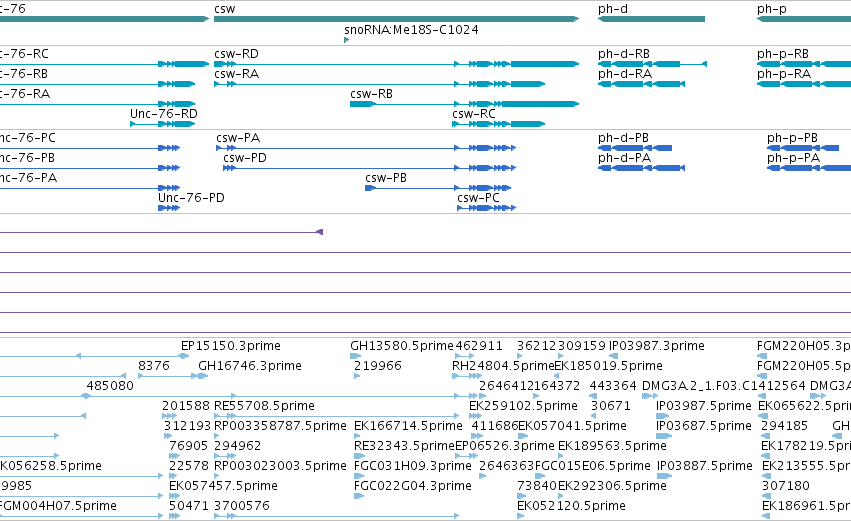Select the EK189563.5prime EST label
This screenshot has width=851, height=521.
[612, 446]
